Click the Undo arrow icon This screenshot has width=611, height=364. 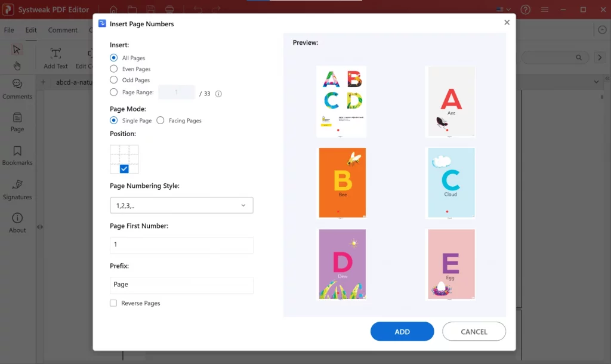coord(197,10)
